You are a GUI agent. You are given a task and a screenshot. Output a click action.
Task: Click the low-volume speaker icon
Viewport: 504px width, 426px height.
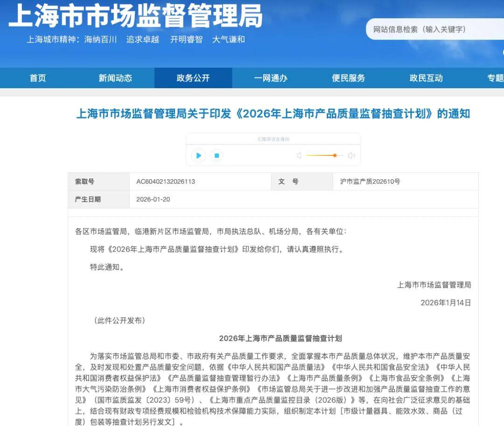coord(298,155)
